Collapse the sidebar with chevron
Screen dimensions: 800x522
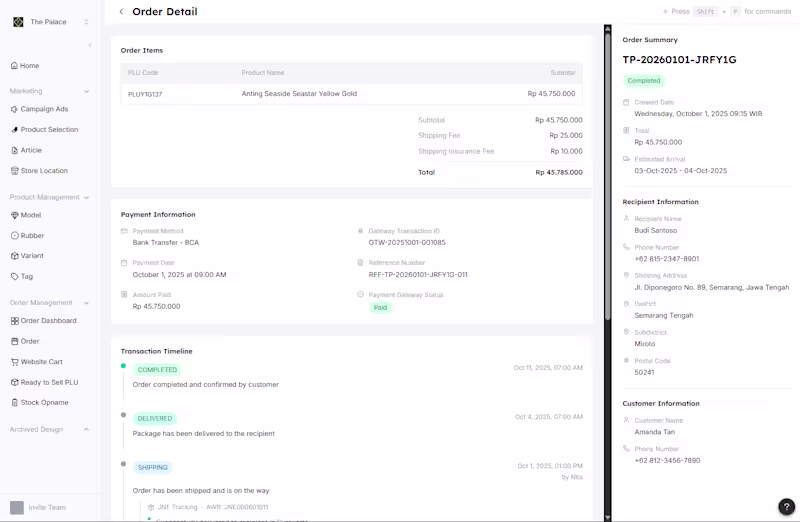pos(90,45)
